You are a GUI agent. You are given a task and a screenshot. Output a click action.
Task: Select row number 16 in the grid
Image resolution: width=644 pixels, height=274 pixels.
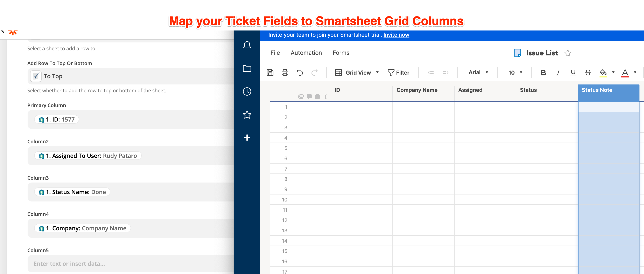285,261
